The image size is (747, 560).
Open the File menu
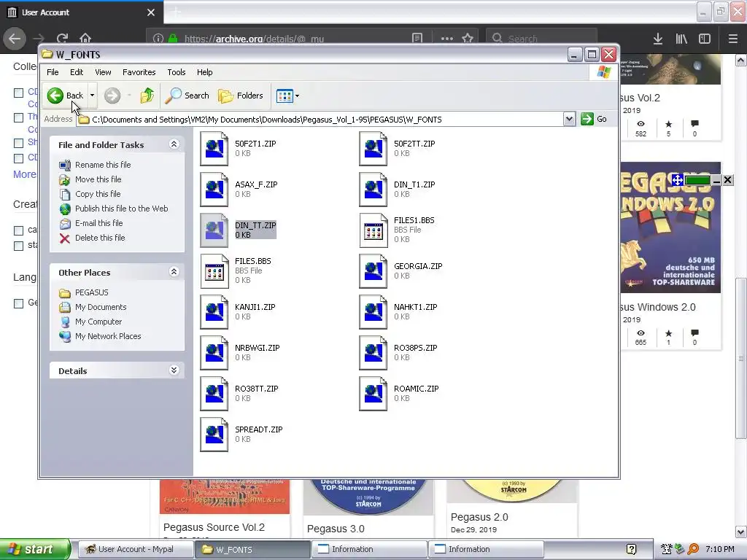53,72
